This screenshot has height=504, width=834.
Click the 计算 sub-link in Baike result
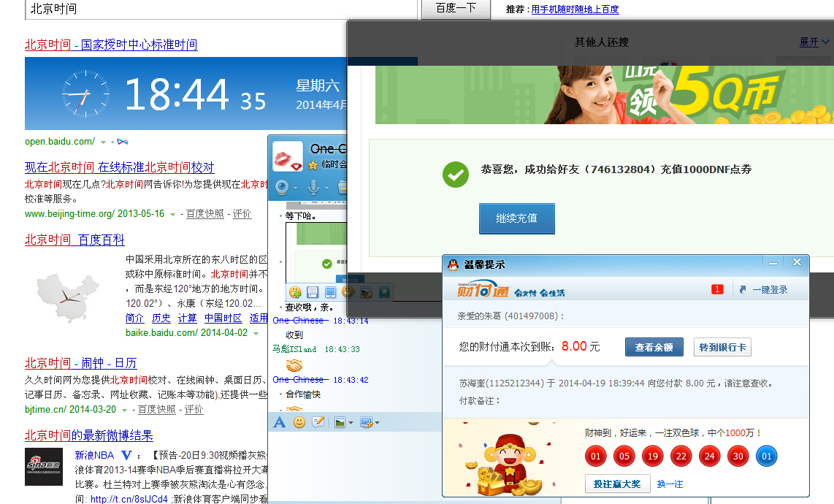coord(187,318)
